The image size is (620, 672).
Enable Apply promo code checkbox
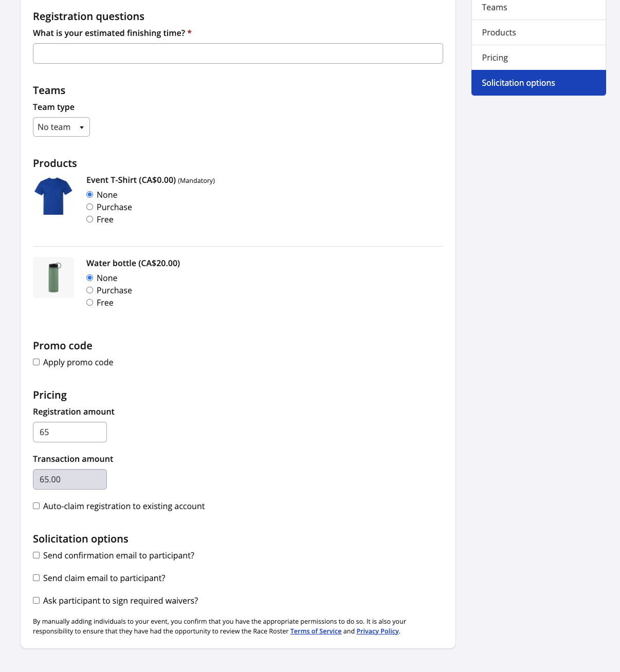pos(37,362)
